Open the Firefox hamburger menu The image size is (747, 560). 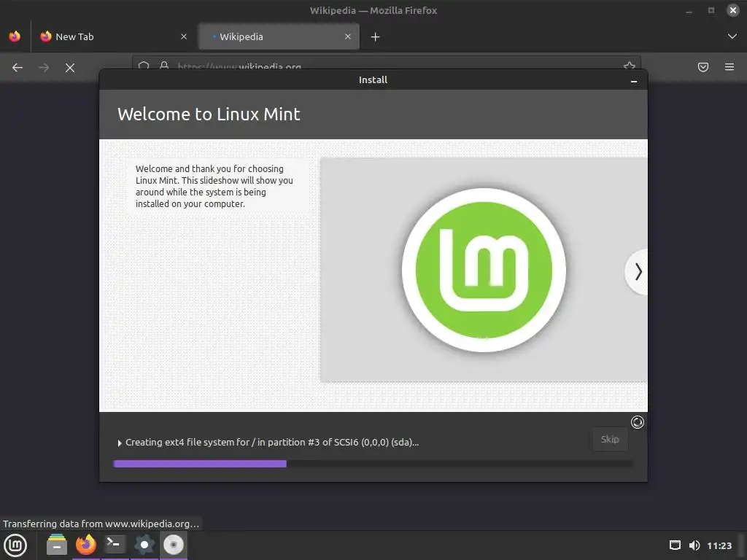729,67
